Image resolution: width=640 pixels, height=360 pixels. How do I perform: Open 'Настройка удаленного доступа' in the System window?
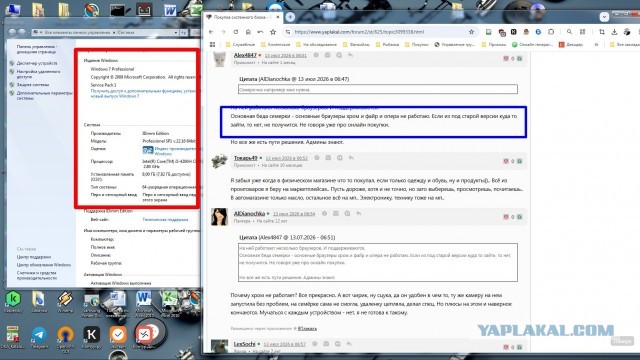click(38, 74)
